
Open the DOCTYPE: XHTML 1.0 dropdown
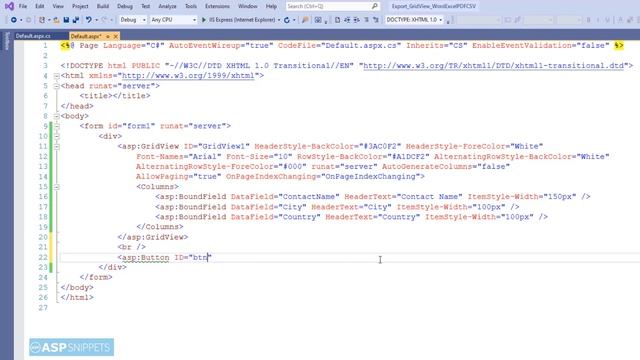(x=414, y=20)
